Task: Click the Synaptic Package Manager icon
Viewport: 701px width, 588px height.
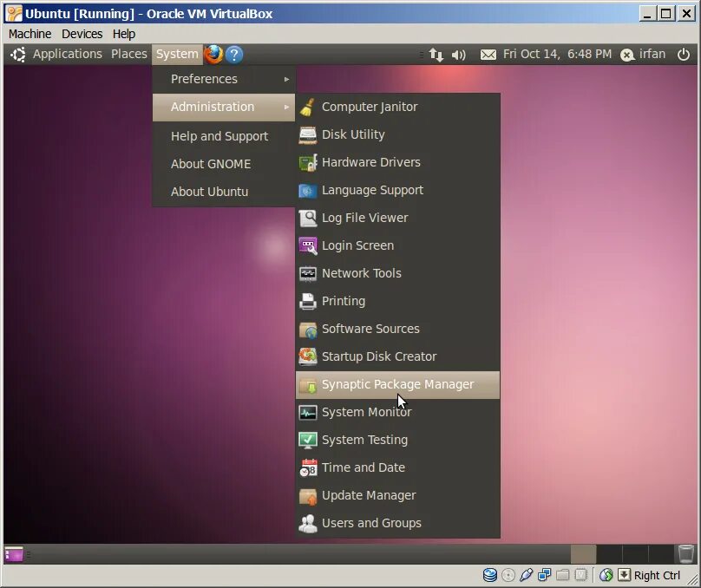Action: 308,385
